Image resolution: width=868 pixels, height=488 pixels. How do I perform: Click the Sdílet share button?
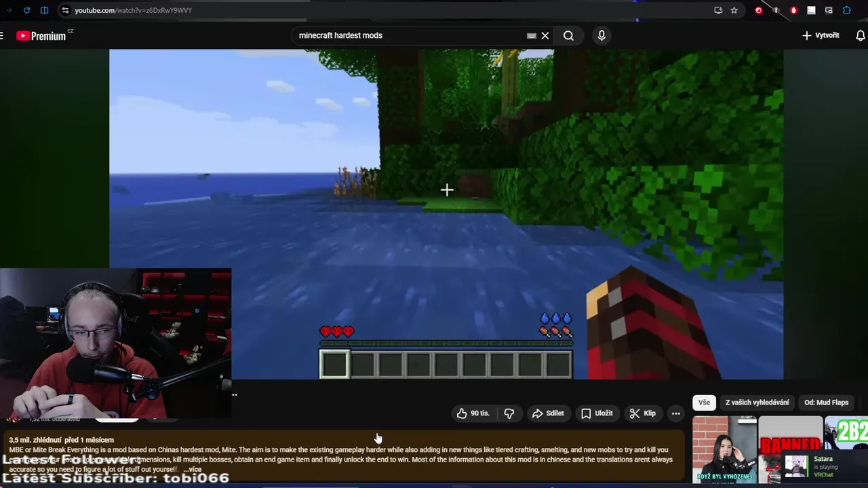(x=548, y=413)
